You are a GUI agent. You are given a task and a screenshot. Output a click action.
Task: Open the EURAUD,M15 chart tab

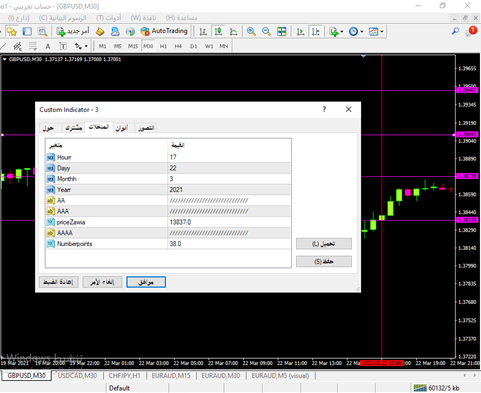click(x=171, y=376)
